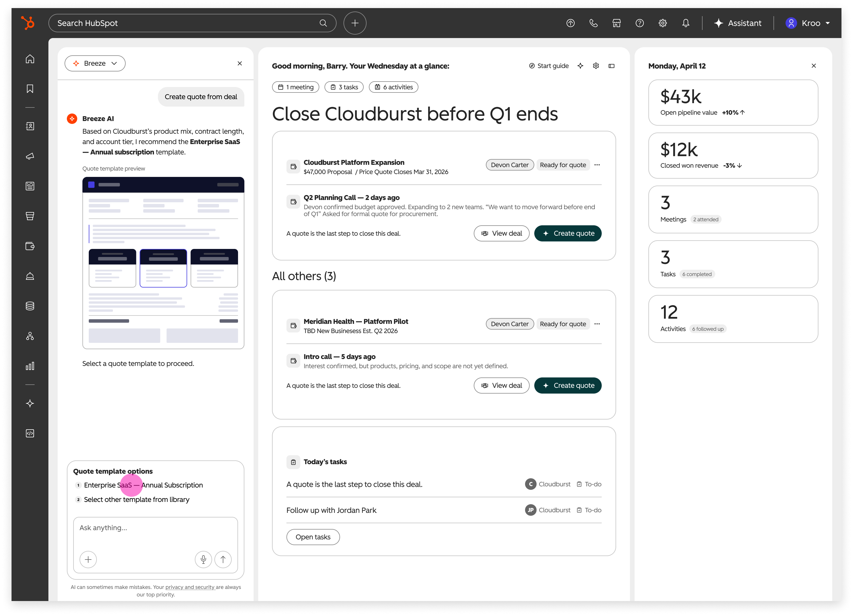853x616 pixels.
Task: Filter by the 1 meeting chip
Action: coord(296,87)
